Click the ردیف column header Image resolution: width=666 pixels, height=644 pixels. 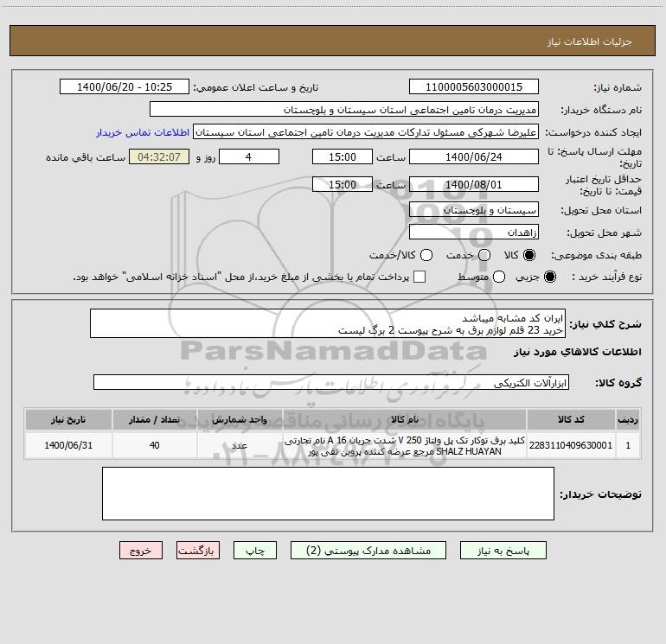628,419
